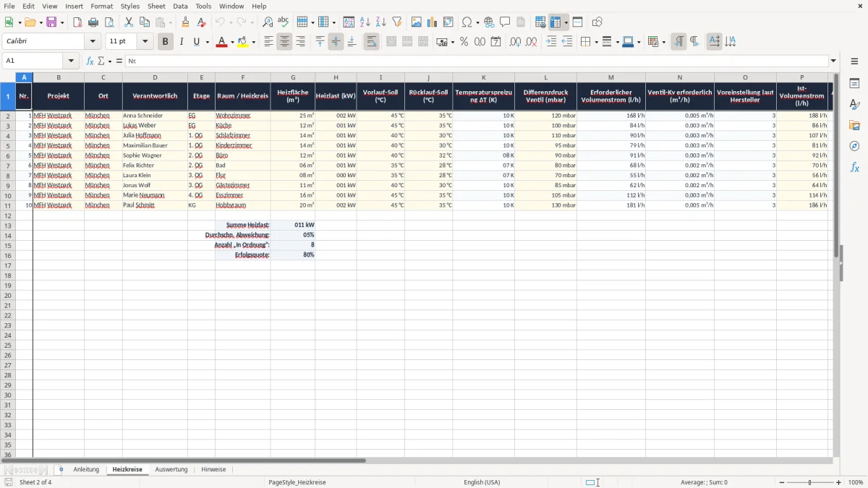This screenshot has height=488, width=868.
Task: Open the draw shapes icon
Action: click(x=597, y=22)
